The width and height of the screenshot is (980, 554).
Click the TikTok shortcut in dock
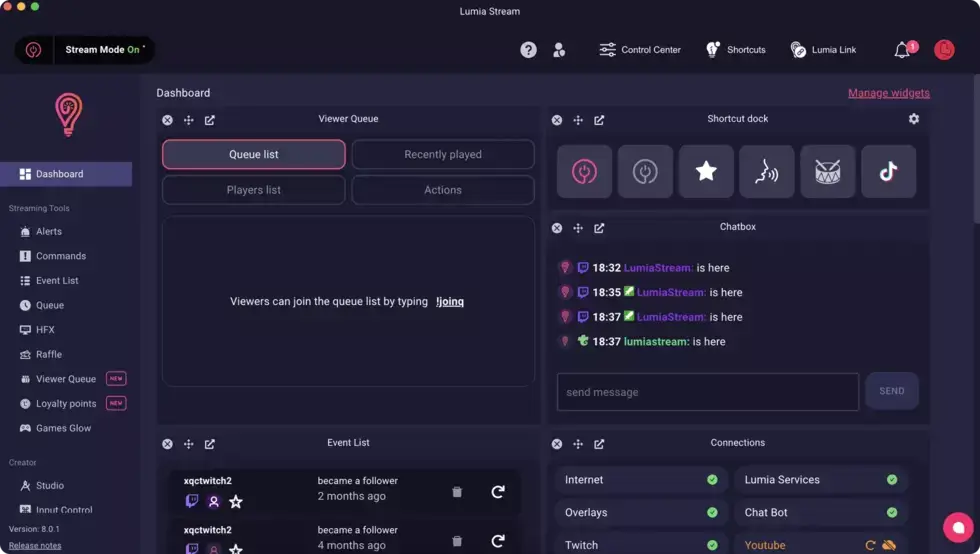coord(888,172)
